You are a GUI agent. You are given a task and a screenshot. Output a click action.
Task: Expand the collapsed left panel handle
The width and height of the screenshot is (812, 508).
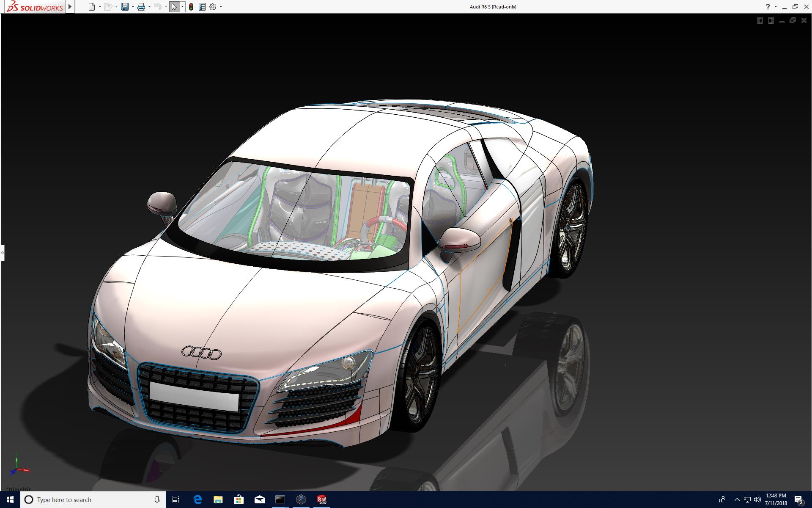point(2,253)
